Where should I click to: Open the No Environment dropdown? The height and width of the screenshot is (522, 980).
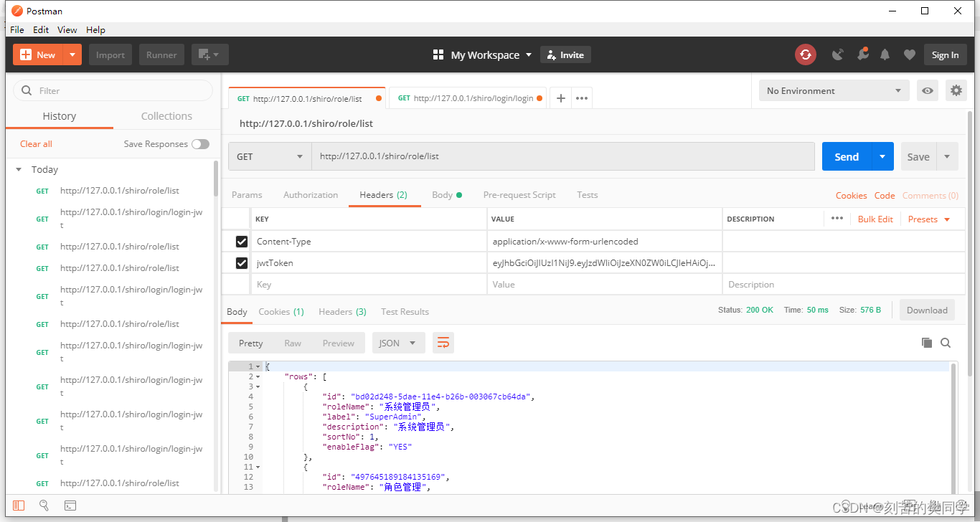pos(834,90)
